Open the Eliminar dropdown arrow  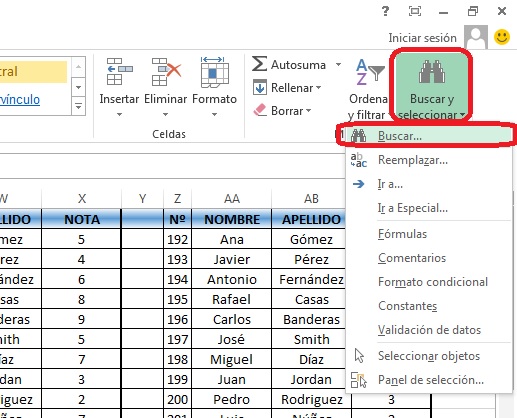[165, 114]
